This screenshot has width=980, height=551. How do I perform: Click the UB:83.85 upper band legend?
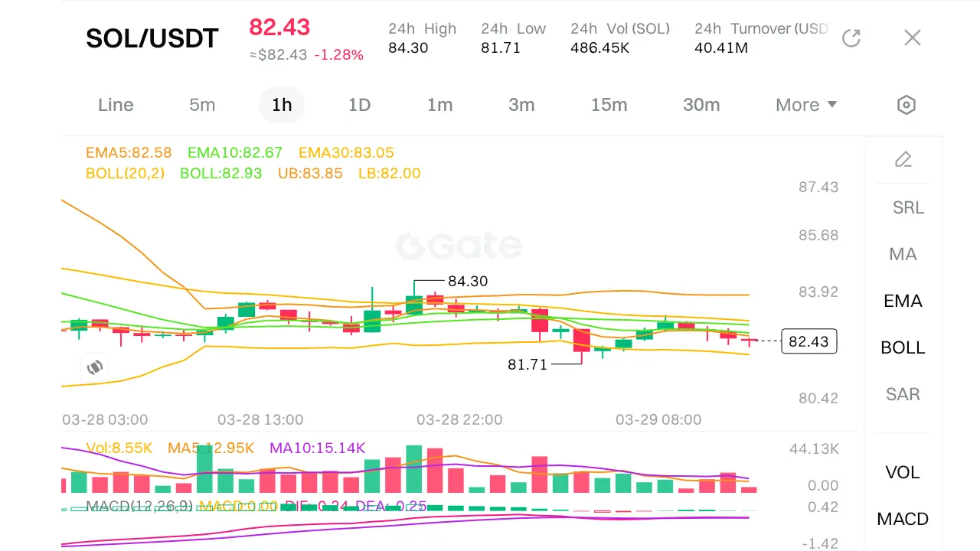coord(310,173)
